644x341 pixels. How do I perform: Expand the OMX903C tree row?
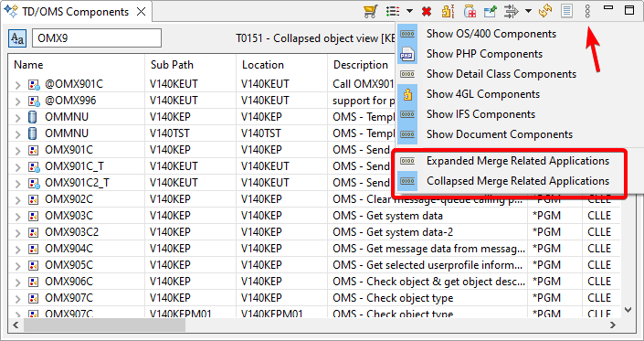click(x=17, y=217)
